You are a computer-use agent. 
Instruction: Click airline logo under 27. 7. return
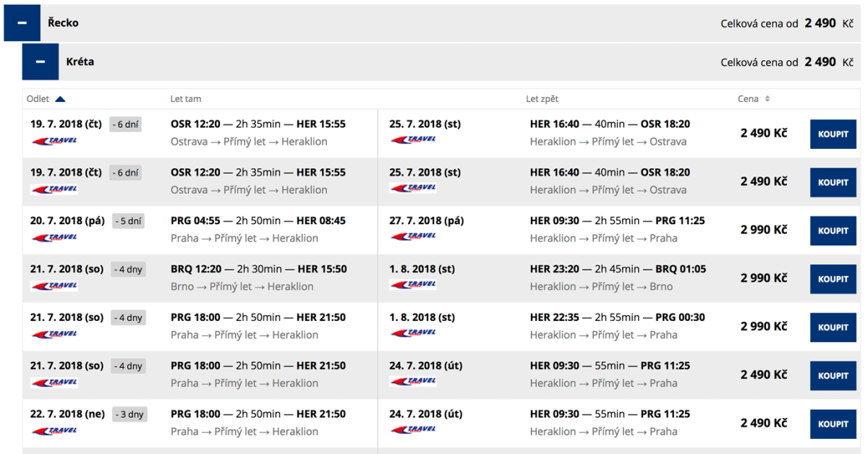pos(413,237)
